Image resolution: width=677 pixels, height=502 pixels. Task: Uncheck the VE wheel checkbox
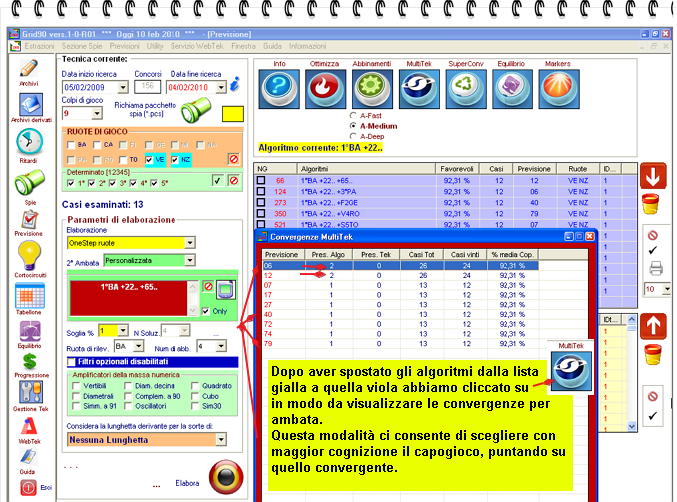pos(149,160)
